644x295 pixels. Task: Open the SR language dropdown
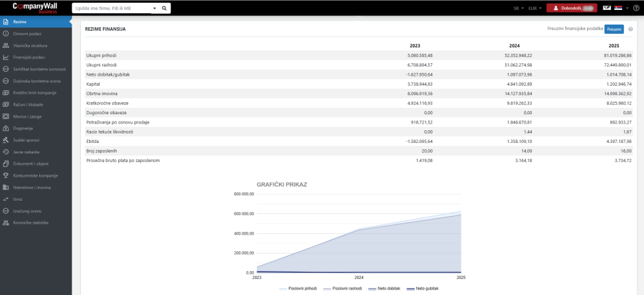point(518,9)
